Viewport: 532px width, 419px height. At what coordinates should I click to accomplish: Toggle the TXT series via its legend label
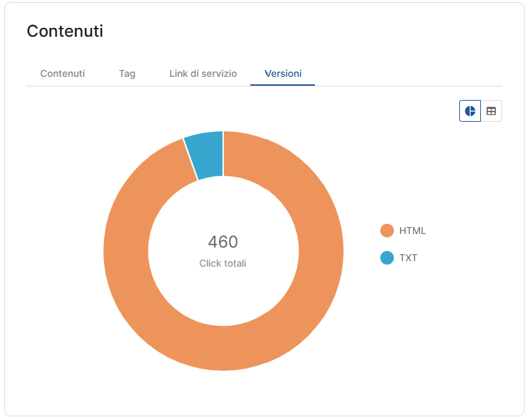408,258
